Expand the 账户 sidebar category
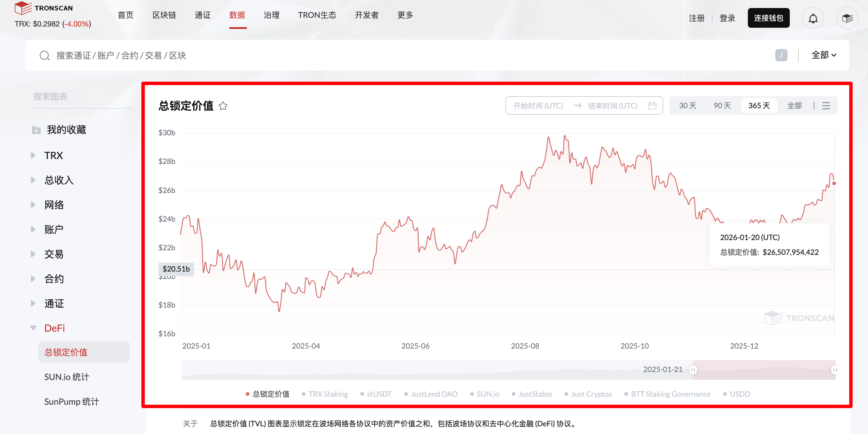This screenshot has height=434, width=868. (x=33, y=229)
